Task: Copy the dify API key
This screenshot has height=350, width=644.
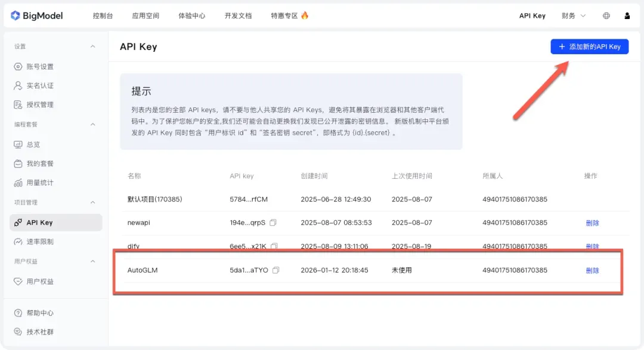Action: click(x=274, y=246)
